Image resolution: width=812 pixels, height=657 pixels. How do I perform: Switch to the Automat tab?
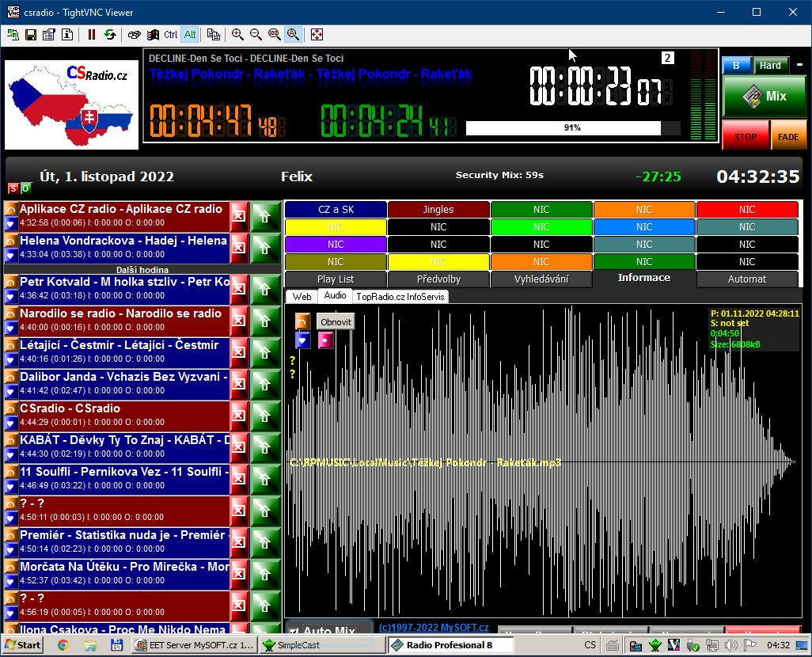pos(747,279)
